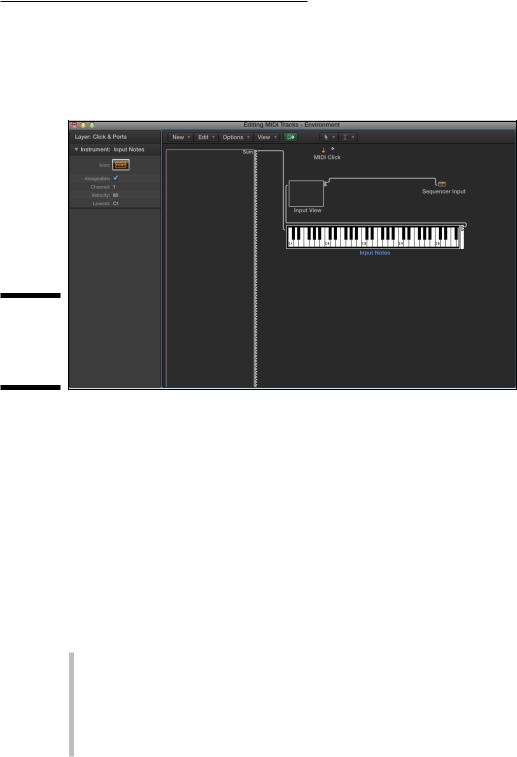Viewport: 517px width, 757px height.
Task: Toggle the green MIDI Out button
Action: (291, 137)
